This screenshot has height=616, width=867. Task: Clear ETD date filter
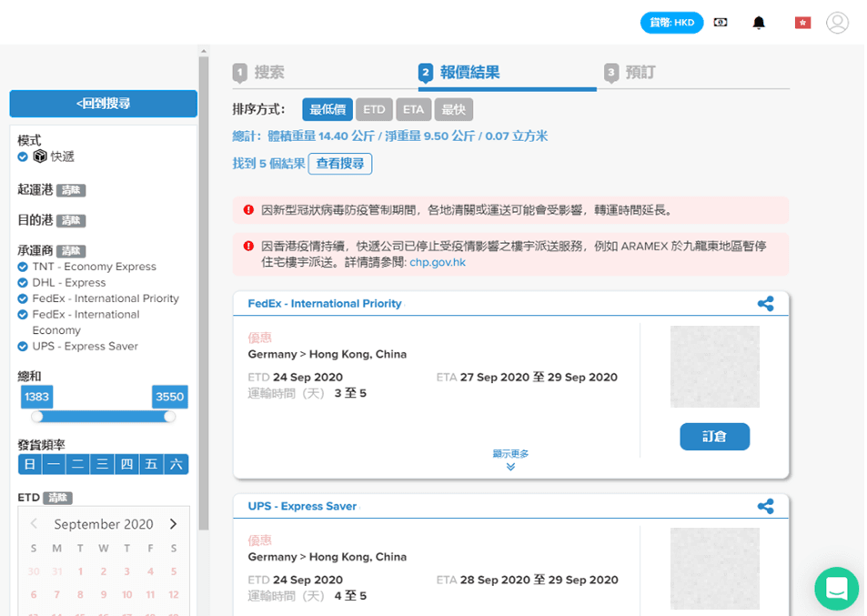pyautogui.click(x=57, y=498)
